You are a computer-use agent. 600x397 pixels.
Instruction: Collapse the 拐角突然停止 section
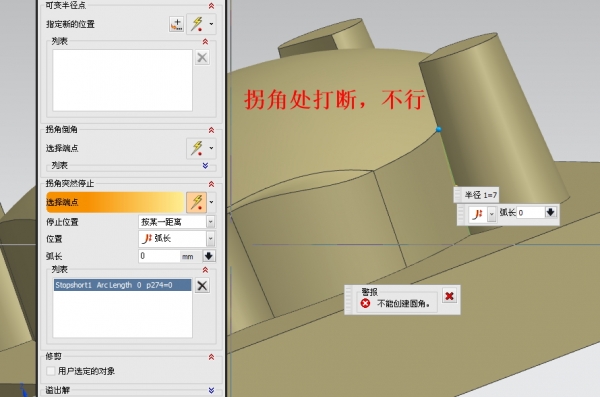point(211,184)
